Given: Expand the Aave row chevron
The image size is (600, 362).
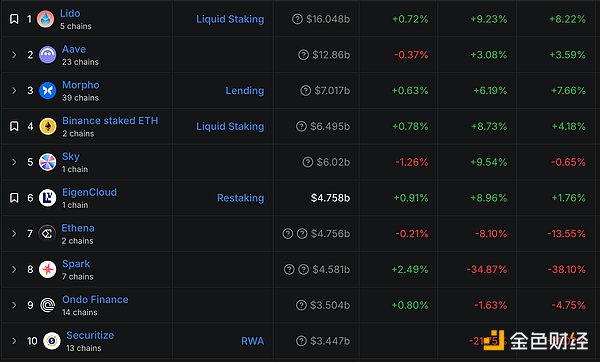Looking at the screenshot, I should pos(14,55).
